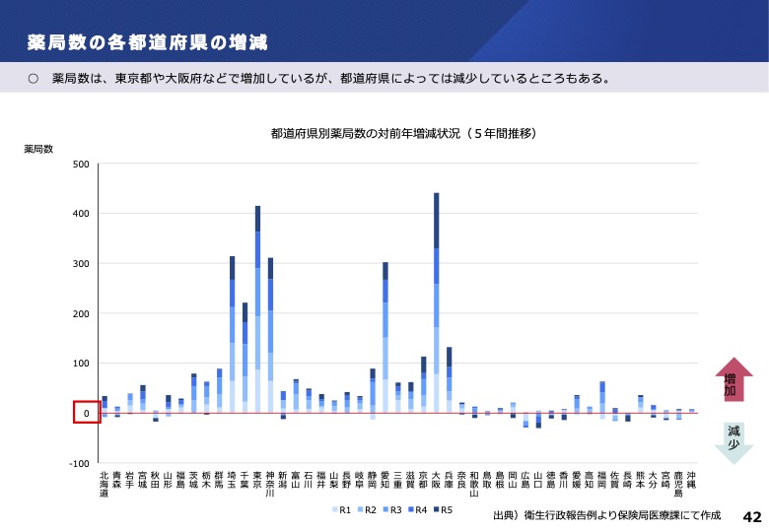Click the x-axis label 熊本

click(x=640, y=480)
